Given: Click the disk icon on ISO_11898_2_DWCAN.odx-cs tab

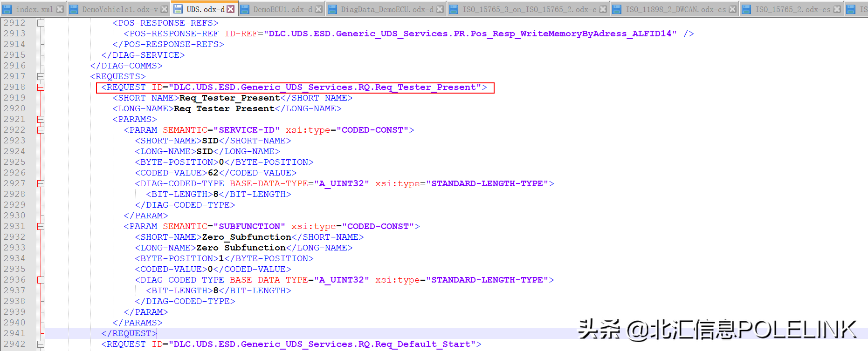Looking at the screenshot, I should (x=617, y=9).
